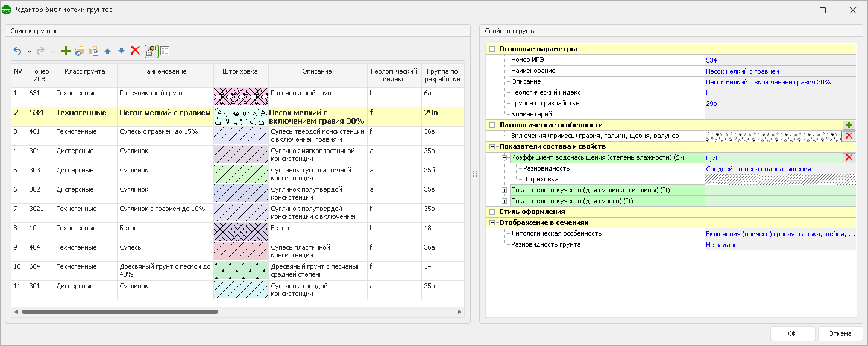
Task: Click empty Комментарий value field
Action: (x=781, y=114)
